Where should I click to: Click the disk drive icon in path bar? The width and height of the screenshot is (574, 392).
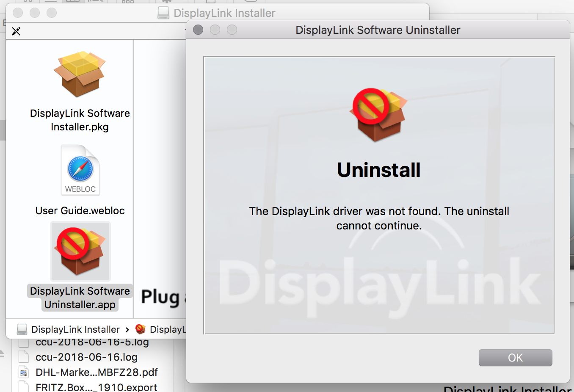click(22, 329)
